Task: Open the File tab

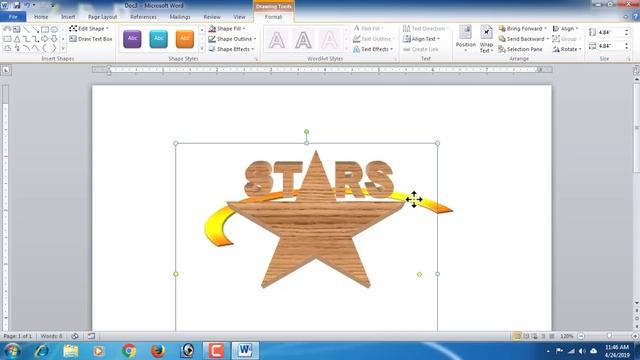Action: pos(13,17)
